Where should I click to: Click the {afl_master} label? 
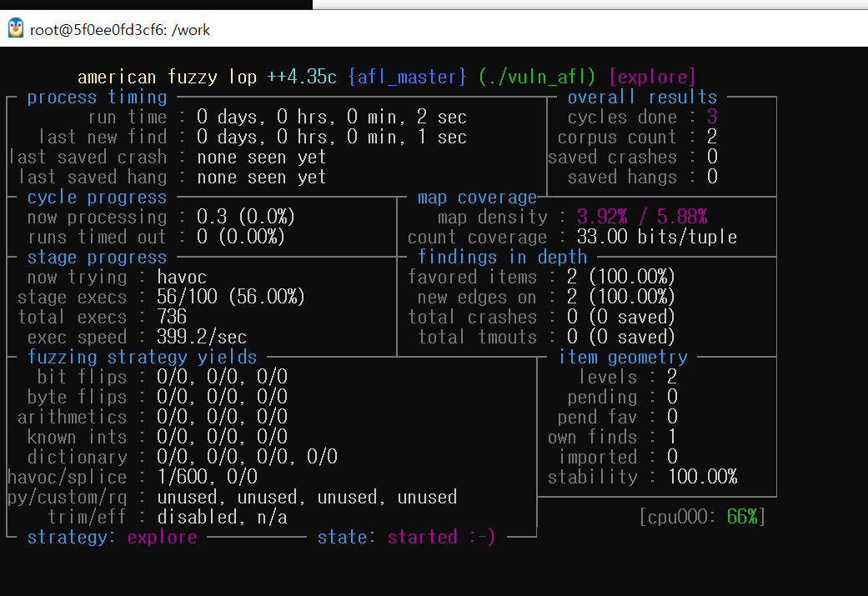407,77
